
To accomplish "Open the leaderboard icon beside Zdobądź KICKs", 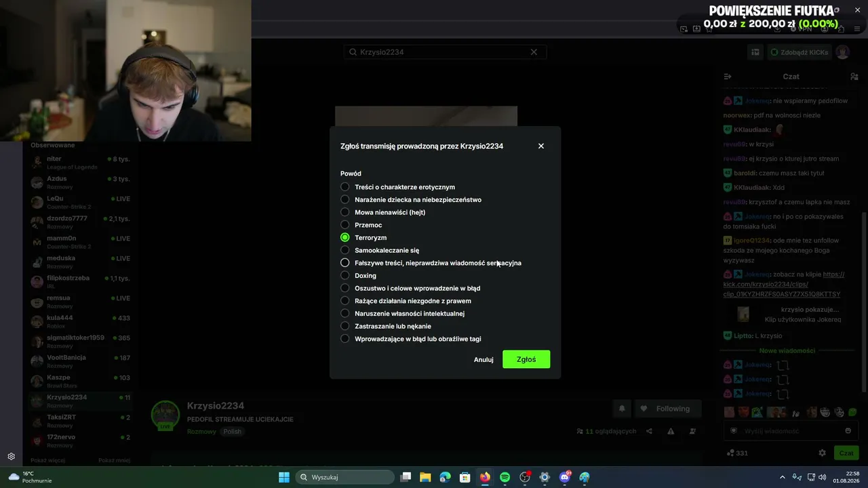I will pyautogui.click(x=755, y=52).
